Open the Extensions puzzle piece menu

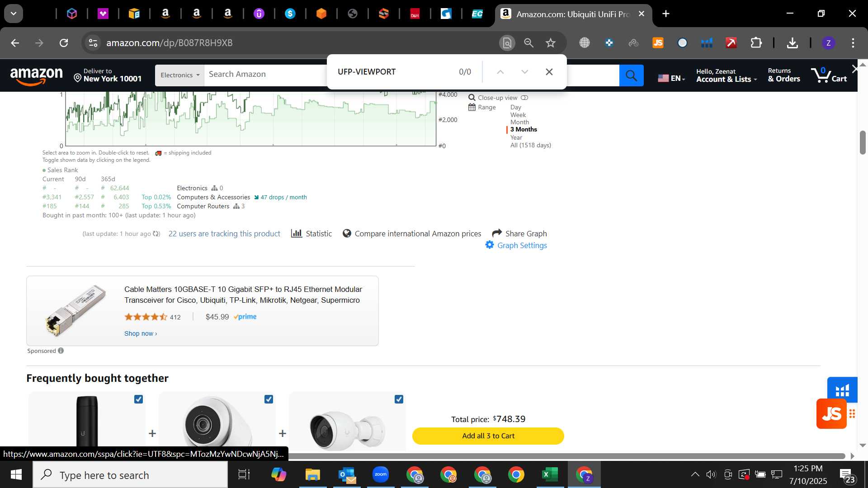[756, 43]
